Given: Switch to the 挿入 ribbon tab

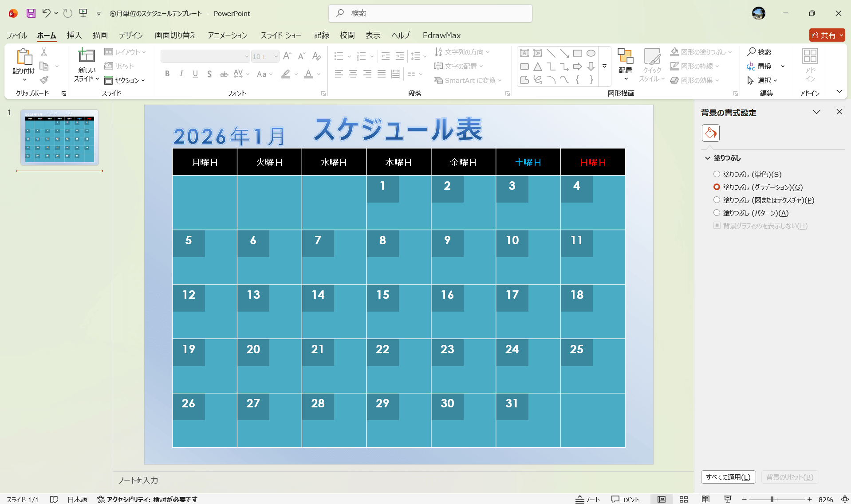Looking at the screenshot, I should pos(74,35).
